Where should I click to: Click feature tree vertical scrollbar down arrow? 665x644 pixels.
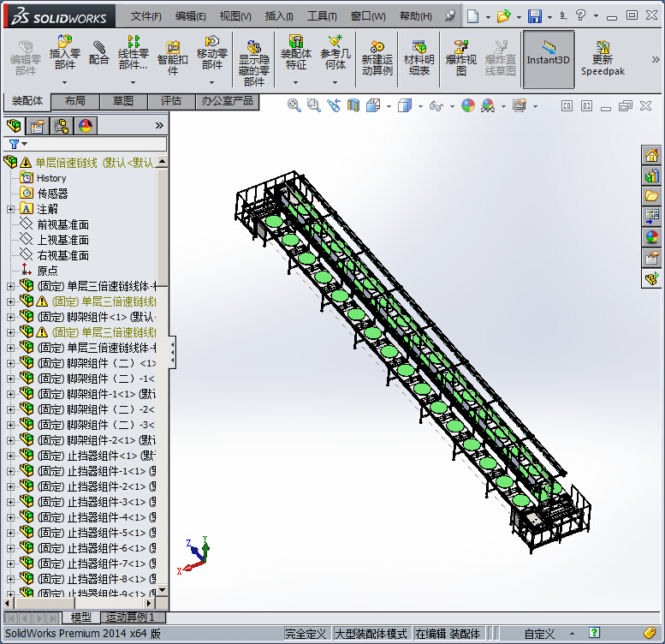click(162, 590)
